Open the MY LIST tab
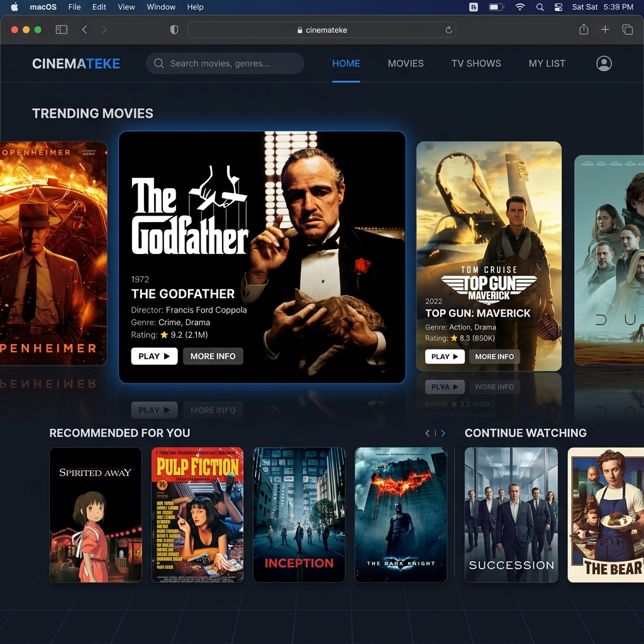 (x=547, y=64)
